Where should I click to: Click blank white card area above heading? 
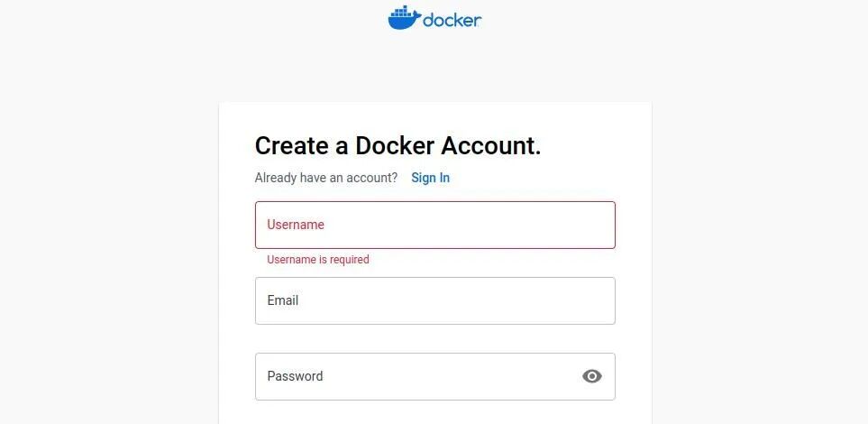(434, 115)
